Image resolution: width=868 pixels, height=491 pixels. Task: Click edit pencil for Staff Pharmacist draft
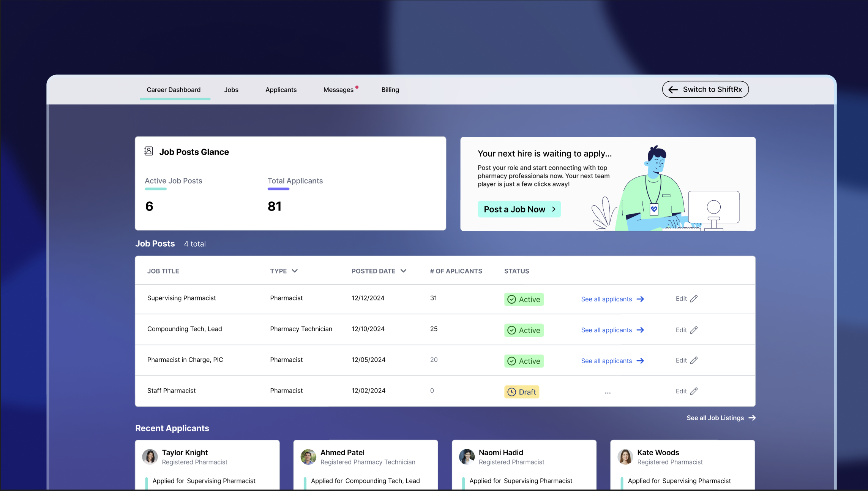(x=694, y=391)
